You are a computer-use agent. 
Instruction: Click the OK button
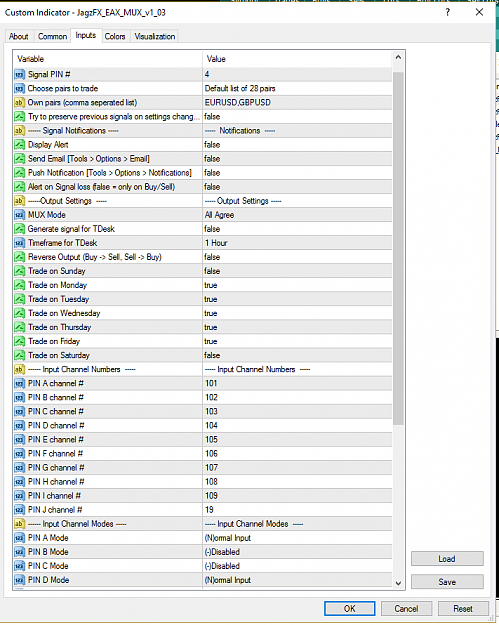point(350,609)
